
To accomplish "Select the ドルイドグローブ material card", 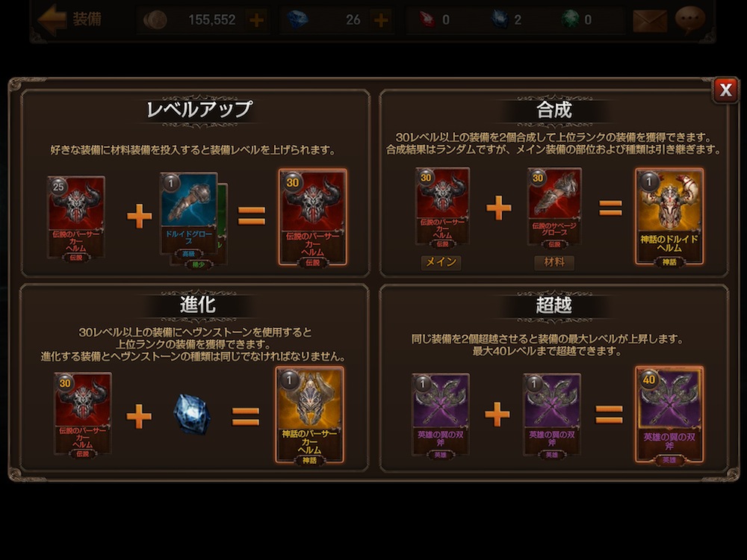I will coord(189,215).
